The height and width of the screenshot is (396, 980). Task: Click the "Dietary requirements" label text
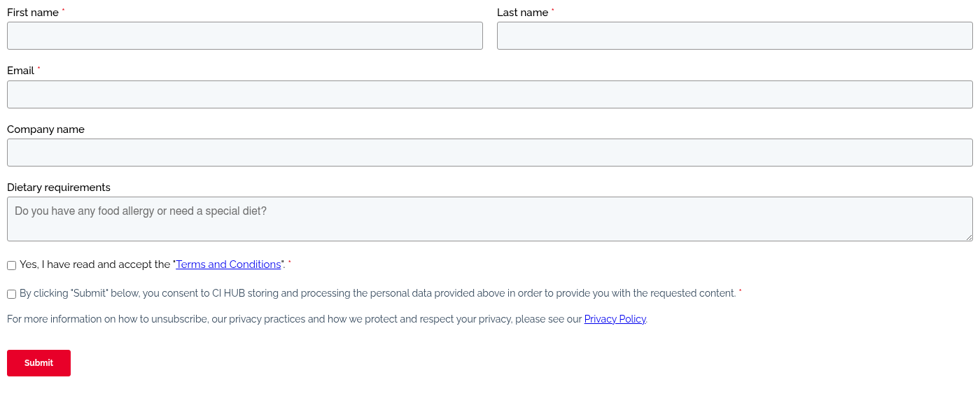59,188
